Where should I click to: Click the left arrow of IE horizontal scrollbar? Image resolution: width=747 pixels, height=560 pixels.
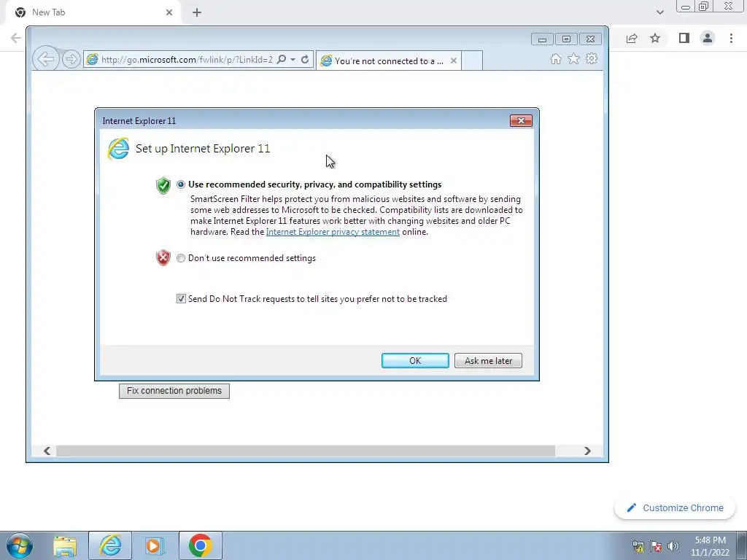click(47, 451)
